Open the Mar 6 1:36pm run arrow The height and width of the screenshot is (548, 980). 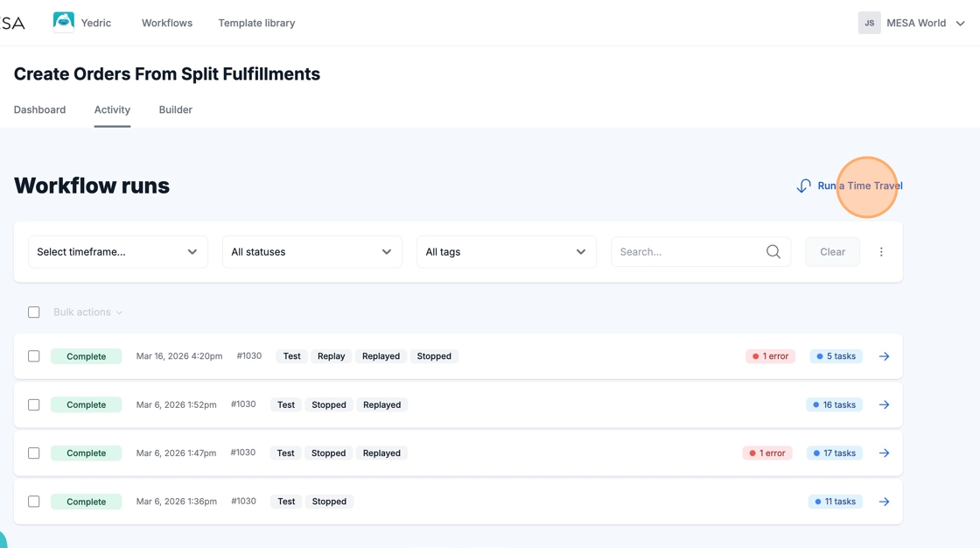coord(884,502)
